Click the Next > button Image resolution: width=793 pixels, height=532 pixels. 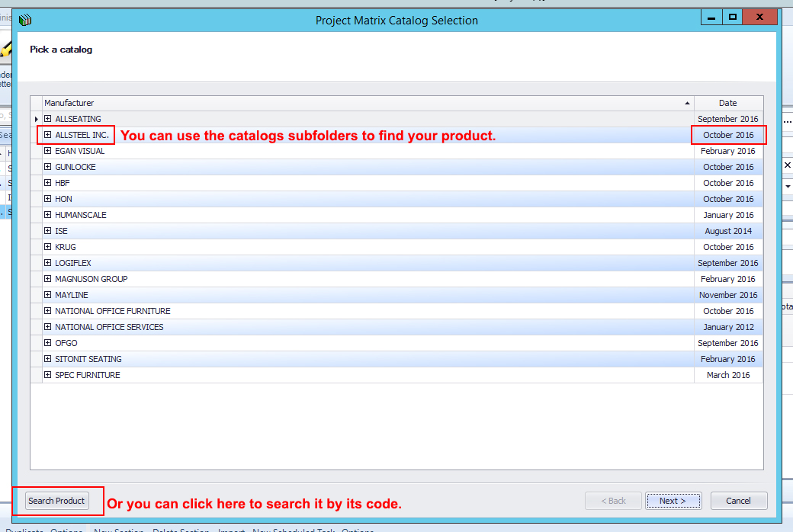coord(673,501)
